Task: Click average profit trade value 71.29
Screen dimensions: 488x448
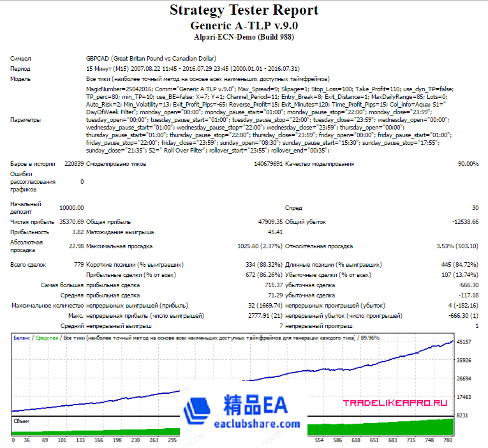Action: [276, 295]
